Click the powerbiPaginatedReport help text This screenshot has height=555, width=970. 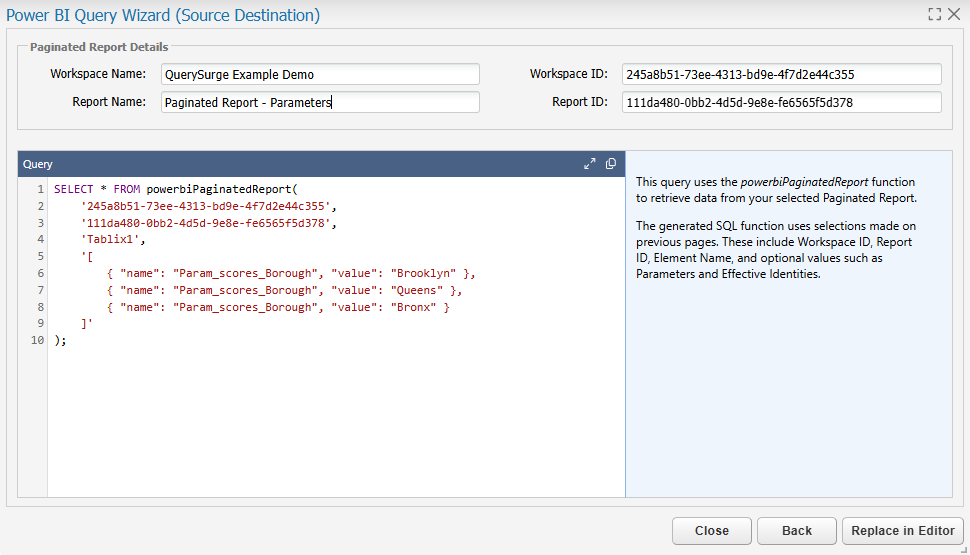click(776, 190)
